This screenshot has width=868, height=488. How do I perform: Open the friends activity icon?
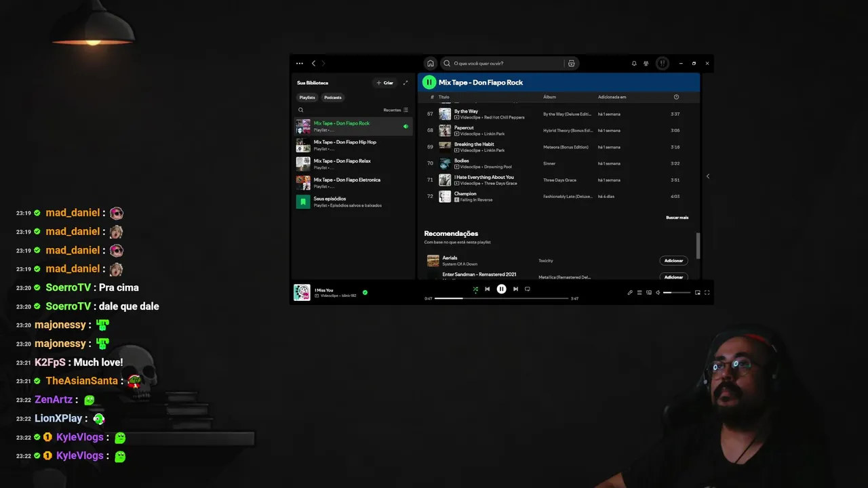646,63
